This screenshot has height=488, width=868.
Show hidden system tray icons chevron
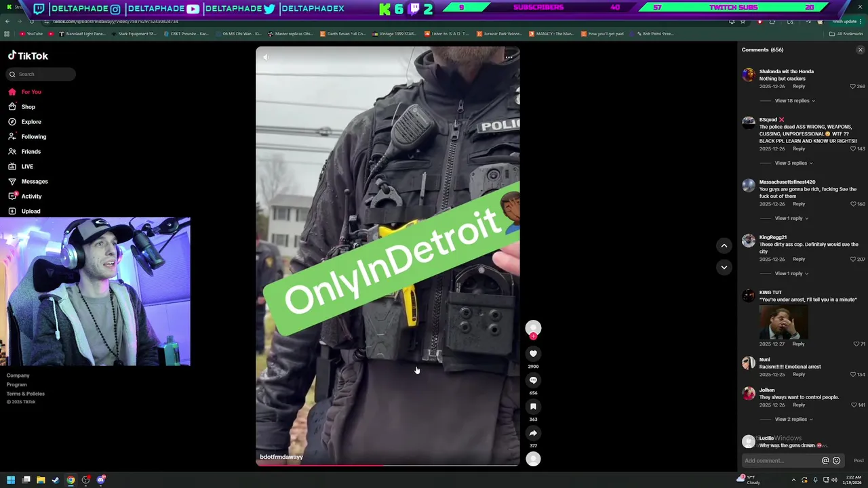[793, 480]
